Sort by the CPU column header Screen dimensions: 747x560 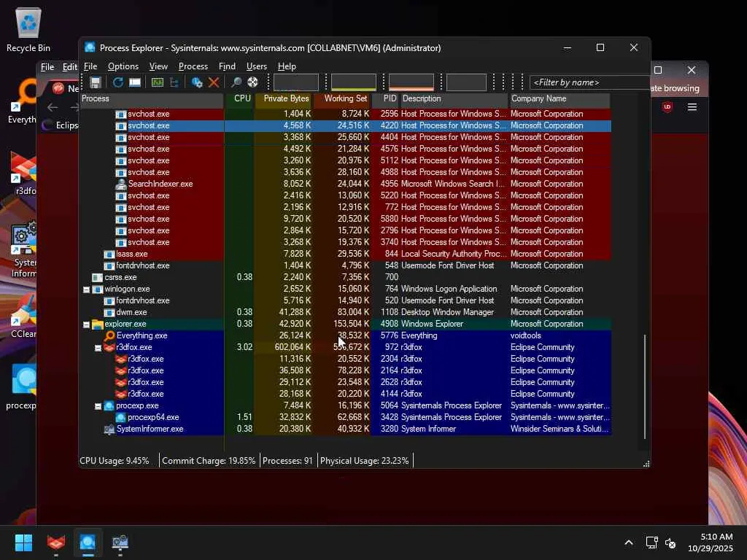tap(239, 98)
